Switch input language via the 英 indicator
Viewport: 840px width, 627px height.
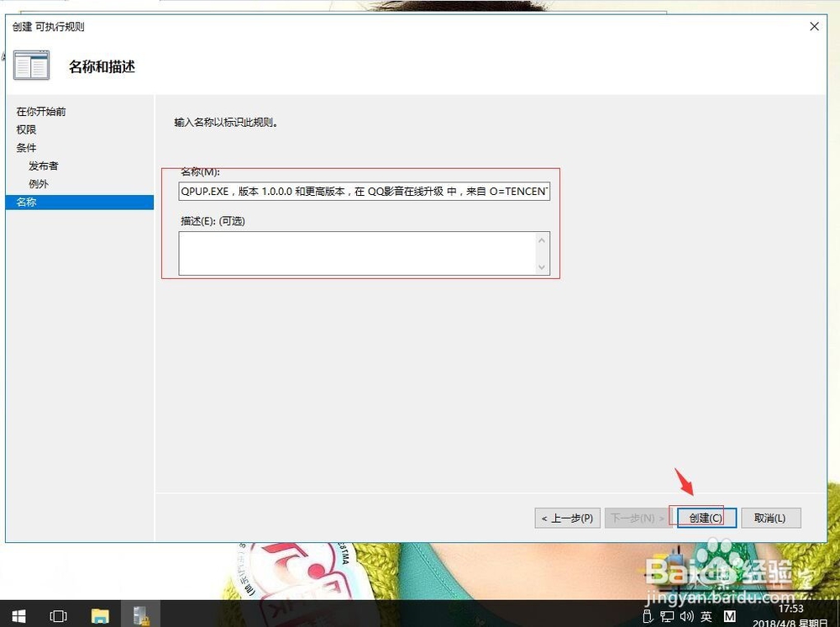click(706, 616)
